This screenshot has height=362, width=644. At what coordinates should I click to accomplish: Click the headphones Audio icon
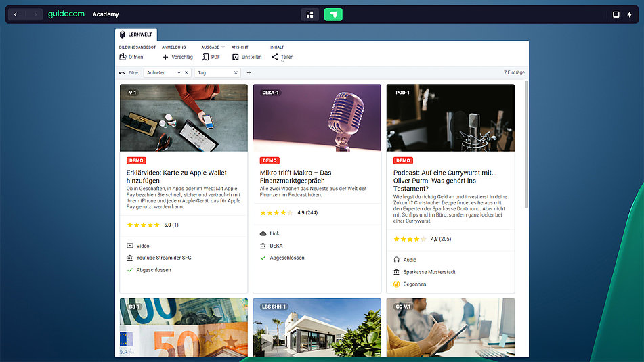(x=396, y=260)
